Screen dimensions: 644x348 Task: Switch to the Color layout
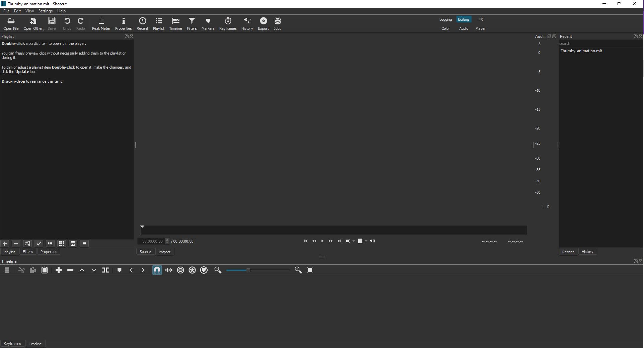[445, 28]
